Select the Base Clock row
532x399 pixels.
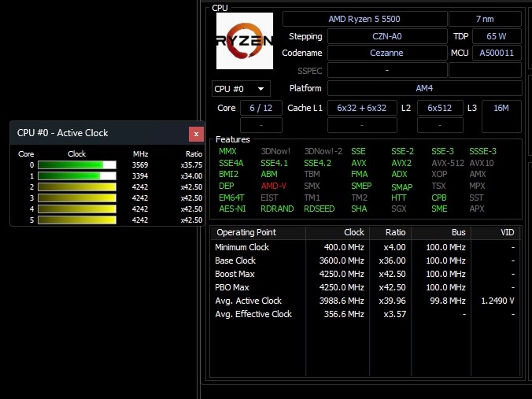(x=365, y=261)
